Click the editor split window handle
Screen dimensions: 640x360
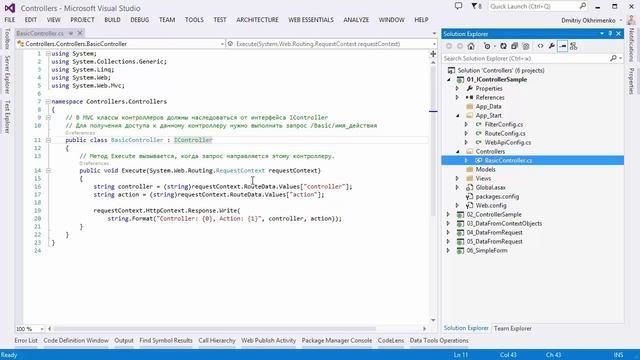tap(433, 53)
